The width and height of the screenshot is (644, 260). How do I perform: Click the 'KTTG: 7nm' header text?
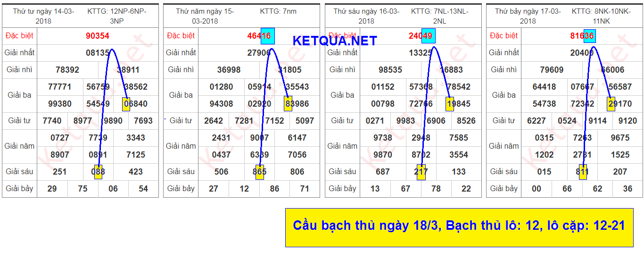tap(278, 11)
